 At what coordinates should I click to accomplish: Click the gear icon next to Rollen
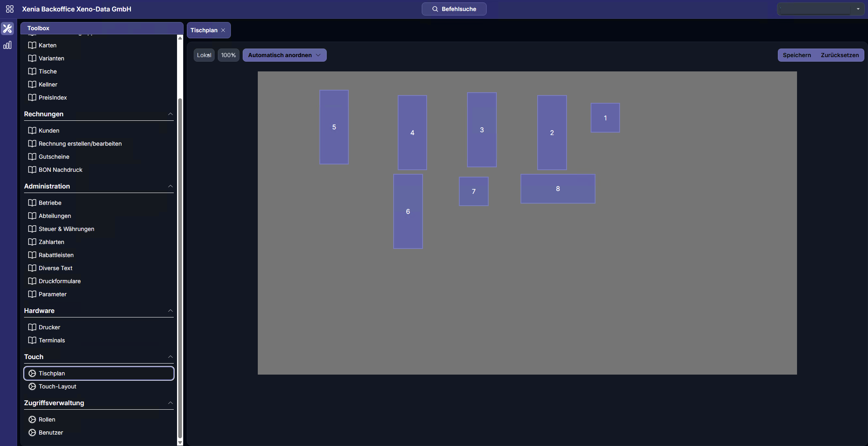[x=32, y=419]
